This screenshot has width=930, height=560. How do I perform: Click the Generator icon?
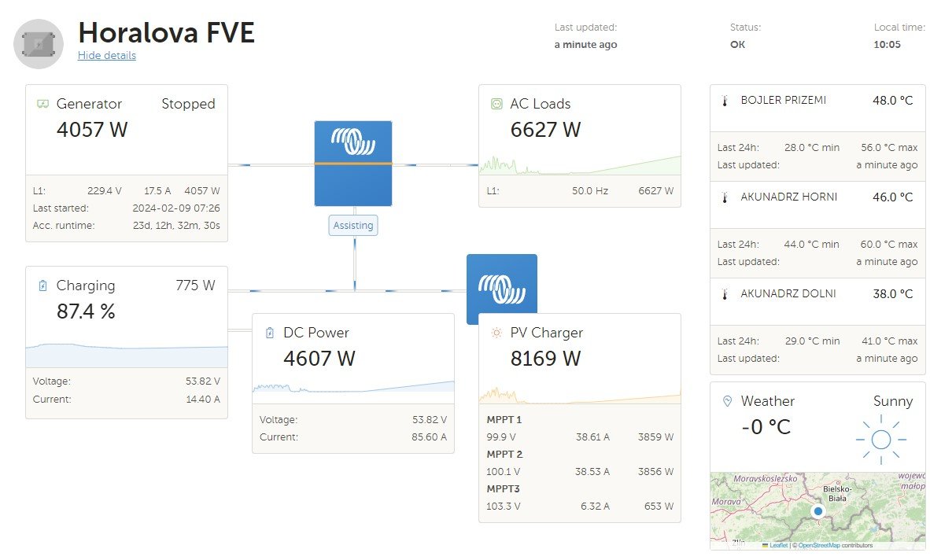click(42, 104)
